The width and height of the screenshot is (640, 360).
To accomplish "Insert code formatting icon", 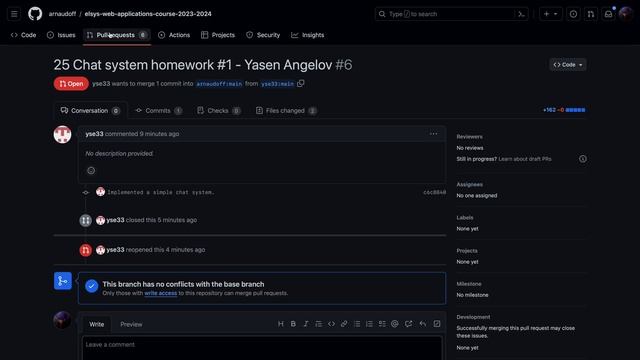I will 331,324.
